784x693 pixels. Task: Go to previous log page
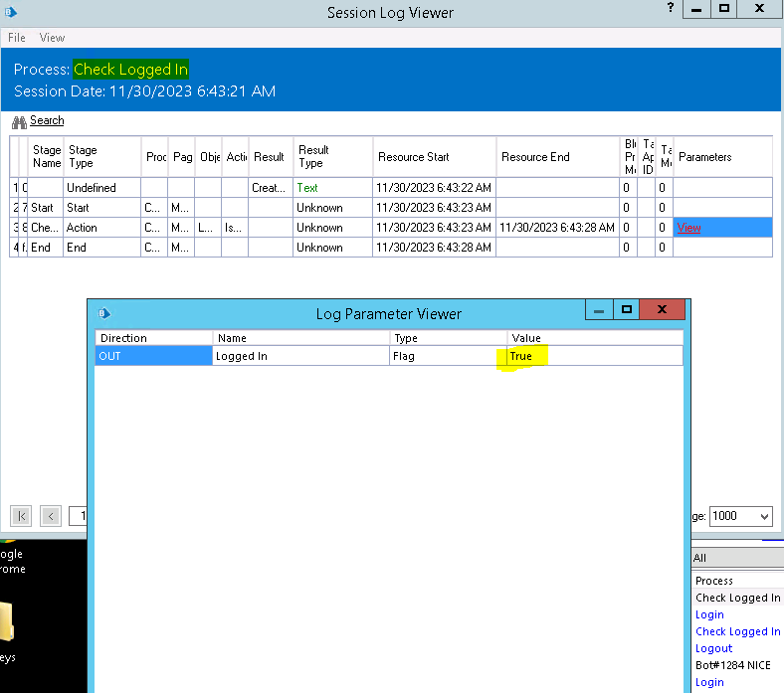click(51, 516)
